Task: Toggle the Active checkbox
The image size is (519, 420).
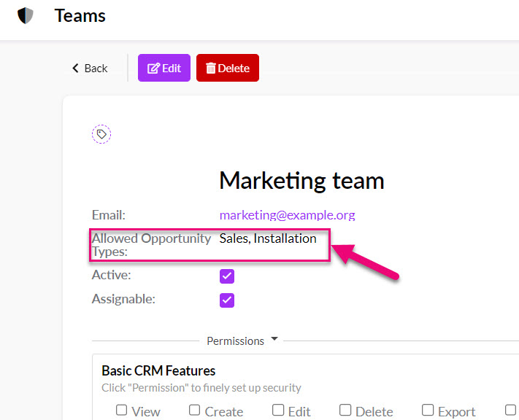Action: [227, 276]
